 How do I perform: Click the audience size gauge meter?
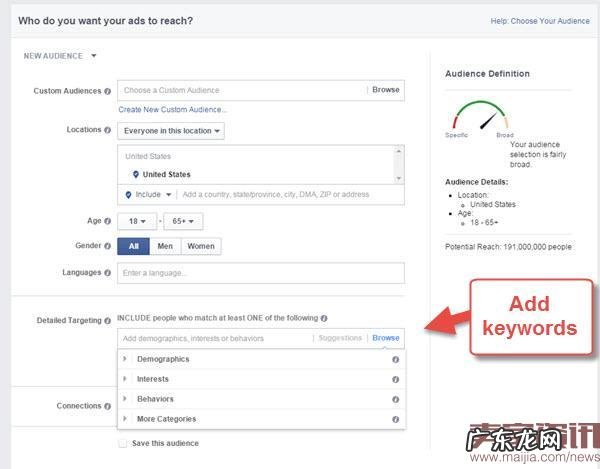point(481,115)
